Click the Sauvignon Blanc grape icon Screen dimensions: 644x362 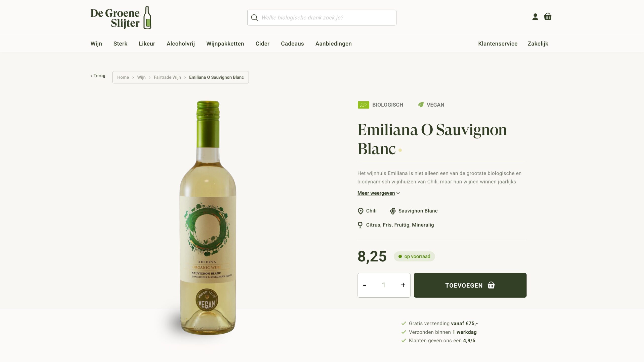[392, 211]
